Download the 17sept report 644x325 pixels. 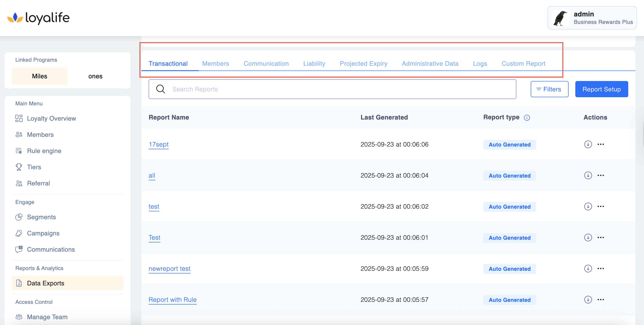588,144
